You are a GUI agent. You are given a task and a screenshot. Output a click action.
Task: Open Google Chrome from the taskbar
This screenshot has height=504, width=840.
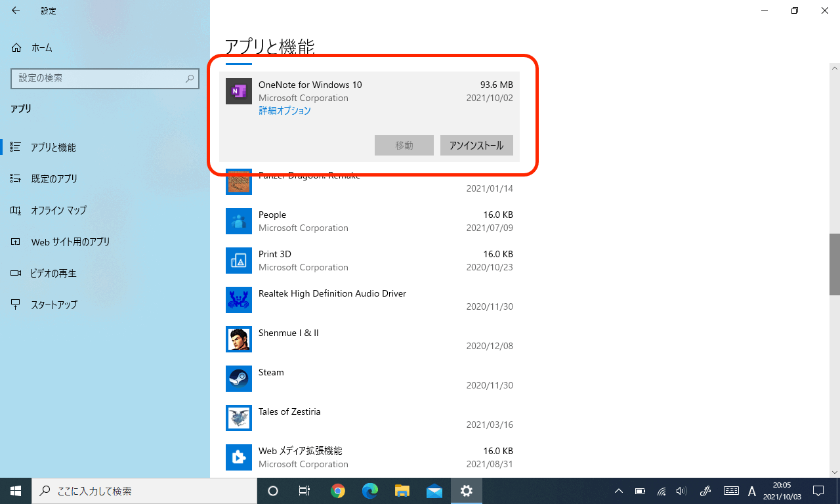[x=338, y=491]
